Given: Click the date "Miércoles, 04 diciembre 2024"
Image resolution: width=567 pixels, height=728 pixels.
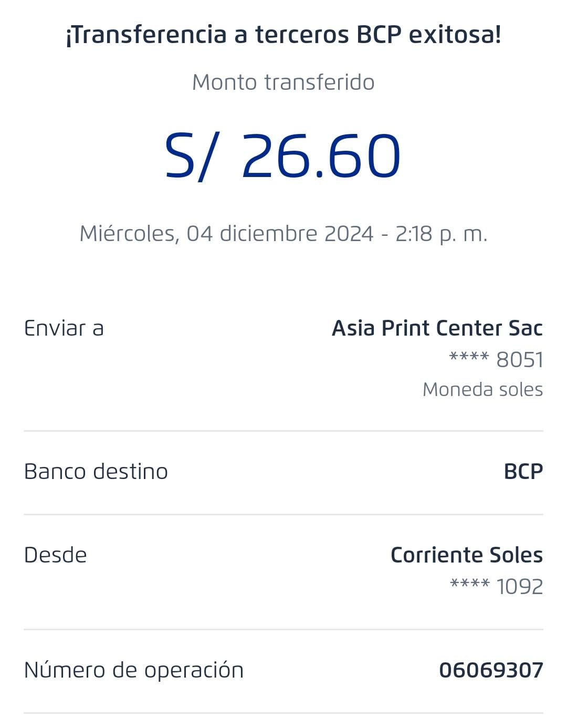Looking at the screenshot, I should click(x=226, y=234).
